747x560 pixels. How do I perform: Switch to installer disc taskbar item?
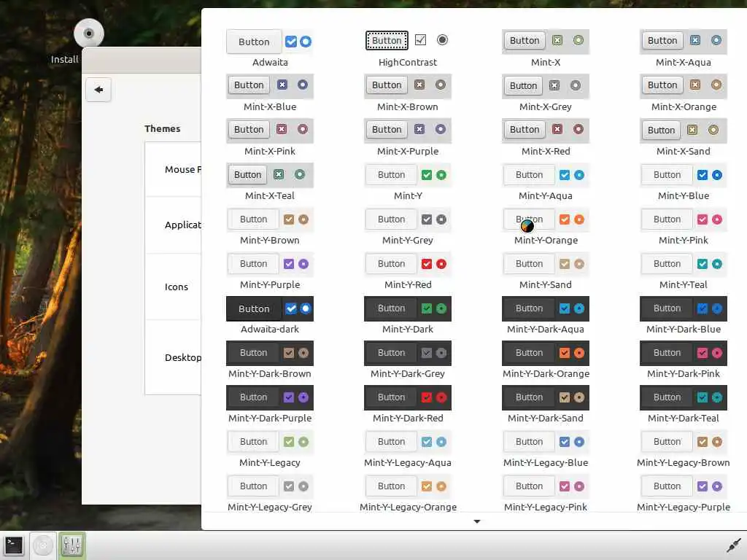point(43,545)
